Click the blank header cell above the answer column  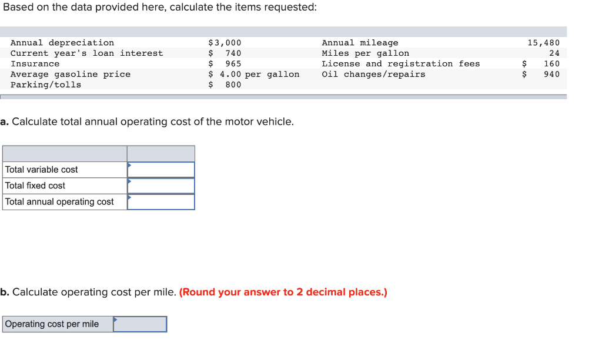(160, 153)
